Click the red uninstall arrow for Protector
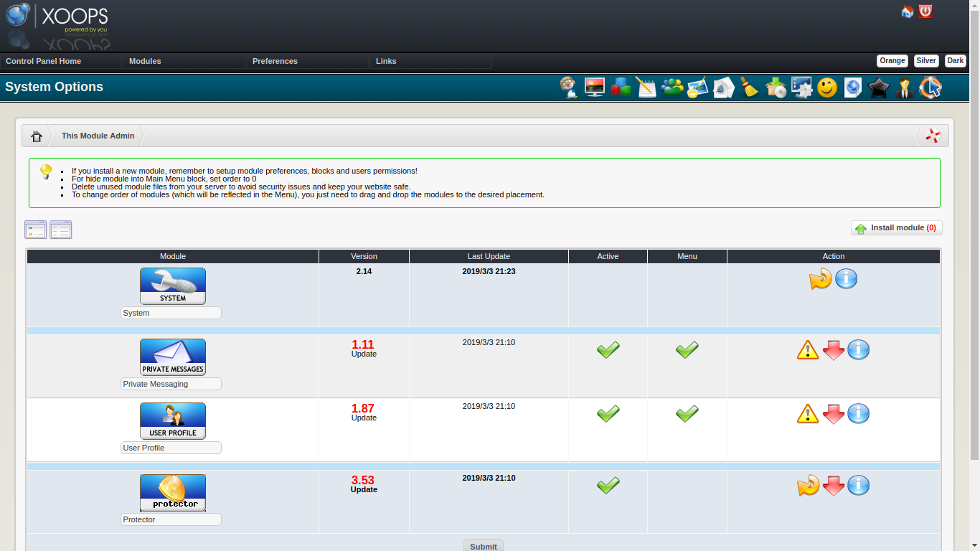 coord(833,486)
